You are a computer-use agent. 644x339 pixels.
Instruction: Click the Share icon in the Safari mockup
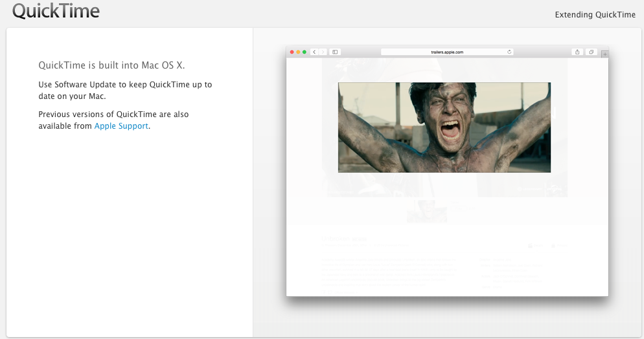(577, 52)
